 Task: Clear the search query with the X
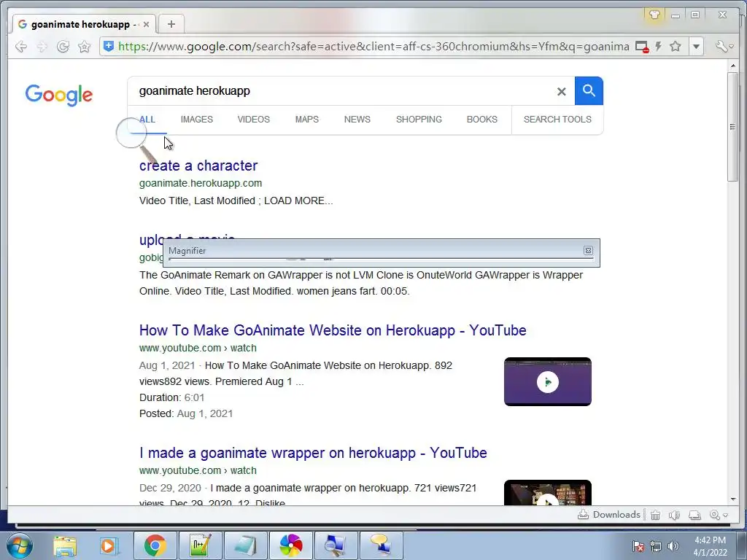(562, 91)
